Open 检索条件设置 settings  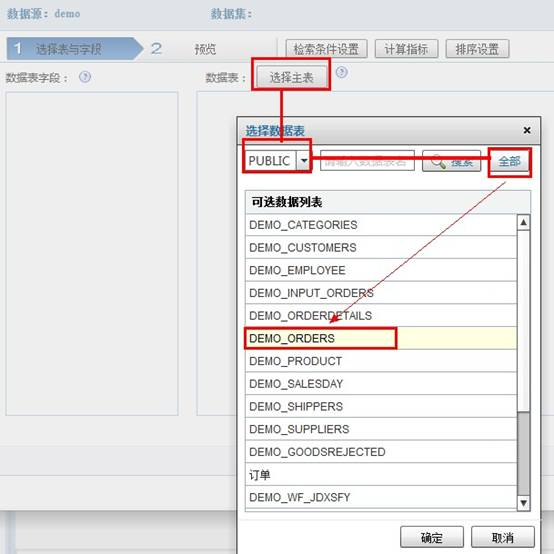pyautogui.click(x=326, y=49)
